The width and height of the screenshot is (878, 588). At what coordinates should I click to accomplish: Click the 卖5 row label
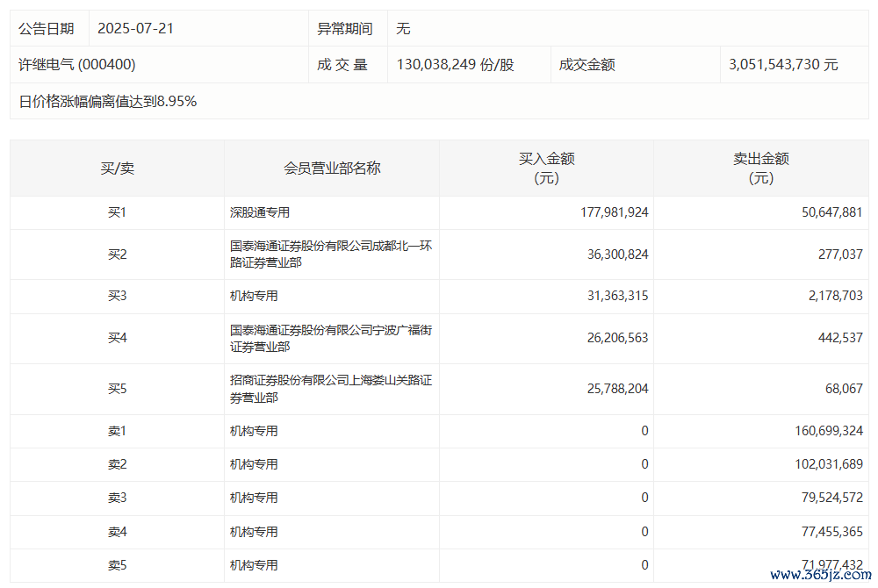click(x=117, y=565)
